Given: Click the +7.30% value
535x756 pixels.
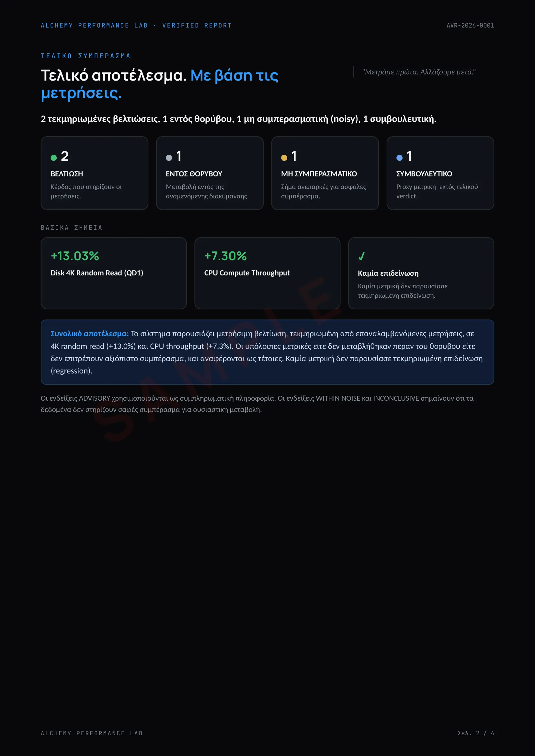Looking at the screenshot, I should (x=225, y=256).
